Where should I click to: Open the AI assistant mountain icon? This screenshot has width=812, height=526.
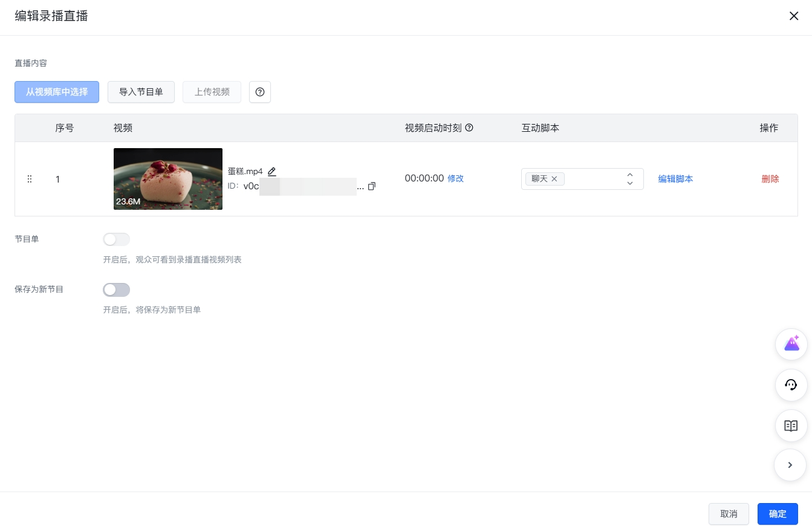[x=791, y=343]
